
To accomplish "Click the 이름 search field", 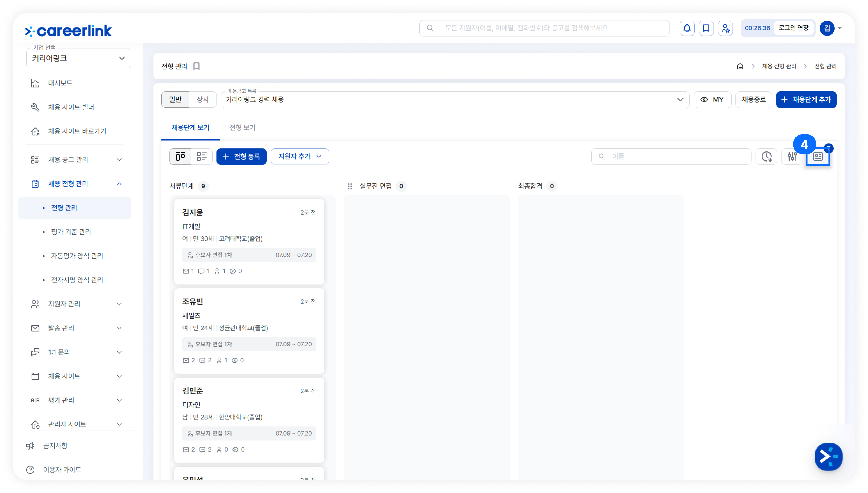I will click(671, 157).
